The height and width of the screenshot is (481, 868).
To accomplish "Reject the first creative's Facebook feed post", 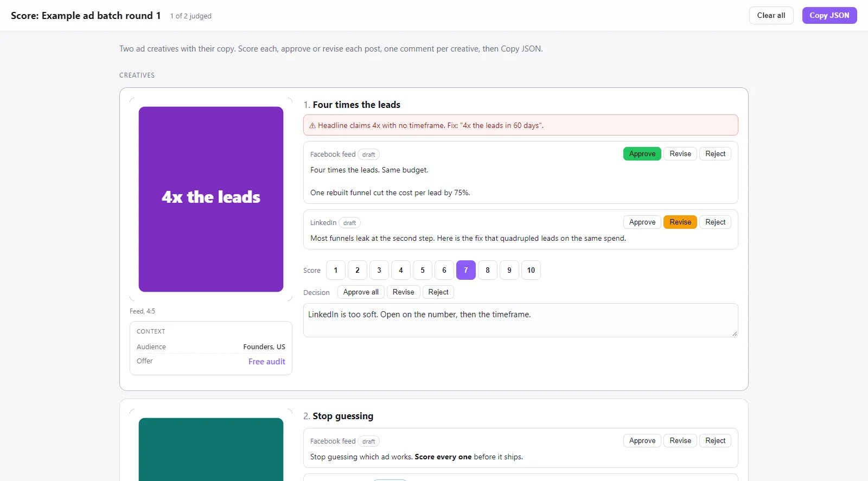I will tap(715, 154).
